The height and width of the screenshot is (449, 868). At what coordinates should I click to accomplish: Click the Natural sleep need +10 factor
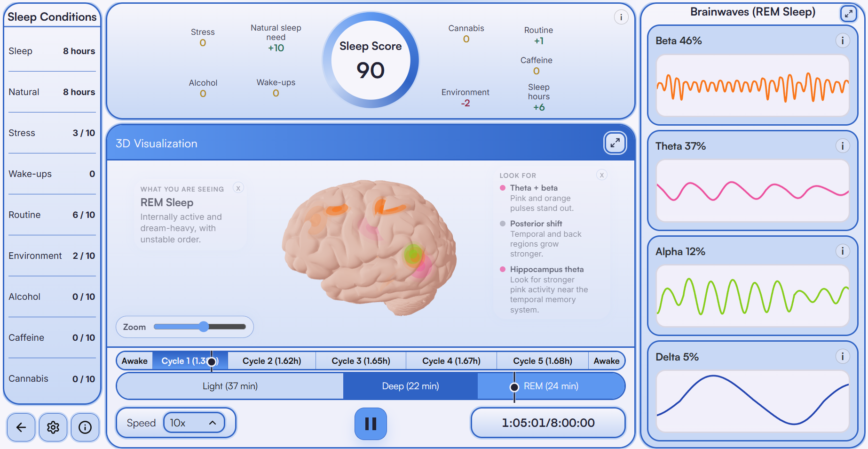276,38
